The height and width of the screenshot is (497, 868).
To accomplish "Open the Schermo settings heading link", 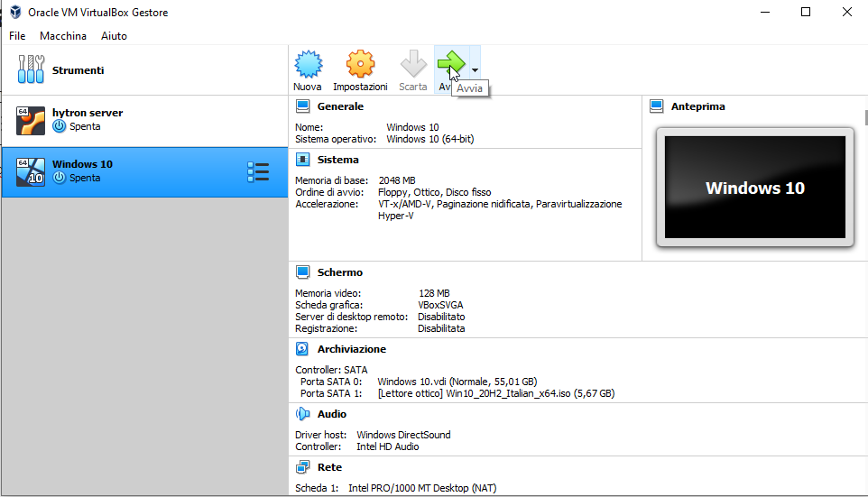I will (340, 272).
